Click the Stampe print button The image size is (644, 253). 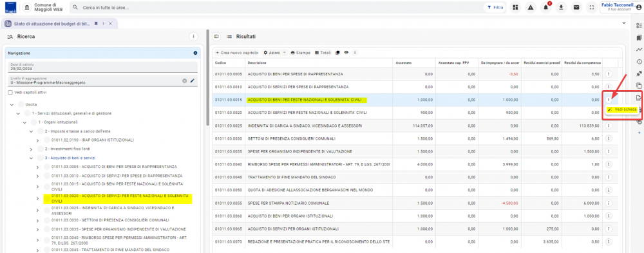pos(301,53)
